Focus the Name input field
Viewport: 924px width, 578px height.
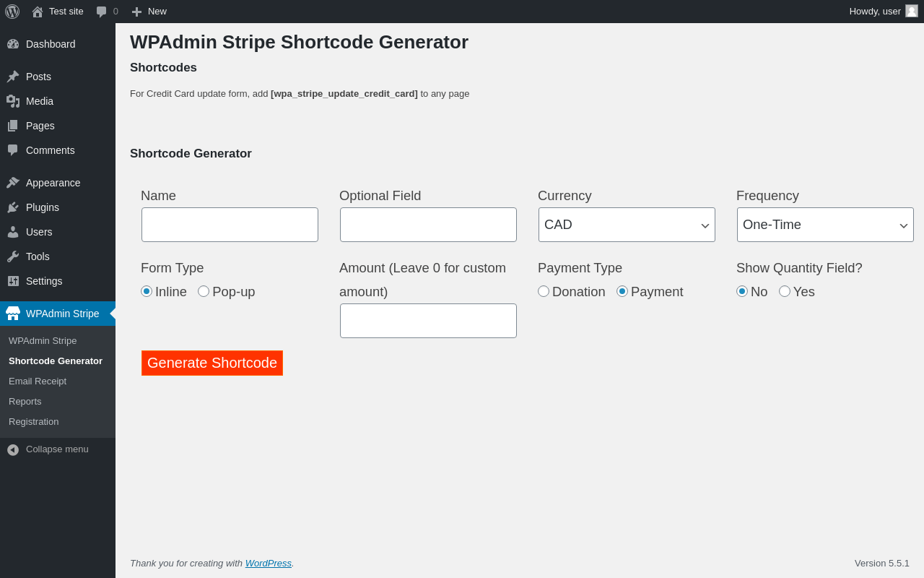tap(230, 225)
